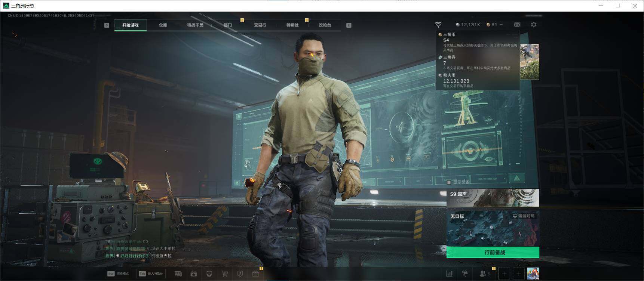The width and height of the screenshot is (644, 281).
Task: Open the S9:回声 season banner
Action: 493,198
